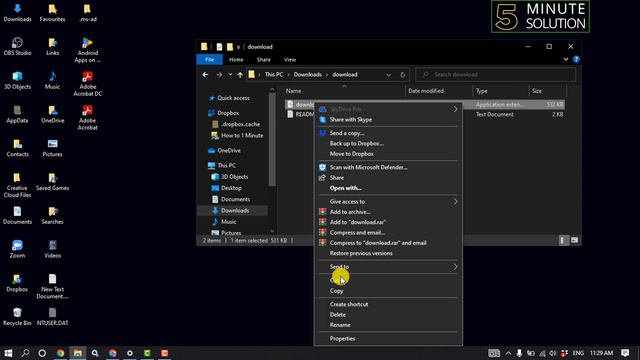
Task: Open the OBS Studio desktop icon
Action: pyautogui.click(x=17, y=46)
